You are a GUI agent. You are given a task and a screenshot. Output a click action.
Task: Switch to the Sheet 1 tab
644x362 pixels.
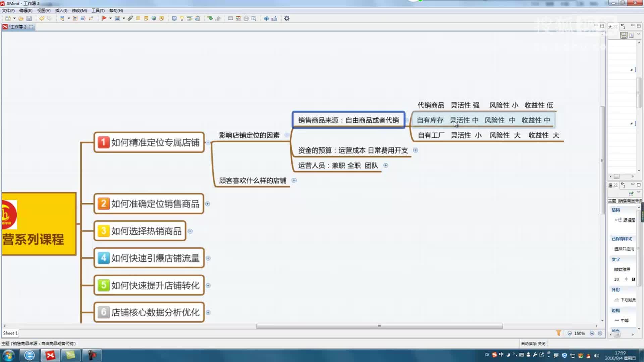pyautogui.click(x=10, y=333)
